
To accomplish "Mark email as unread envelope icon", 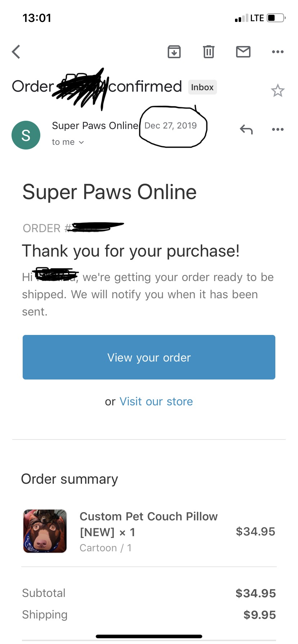I will click(x=243, y=52).
